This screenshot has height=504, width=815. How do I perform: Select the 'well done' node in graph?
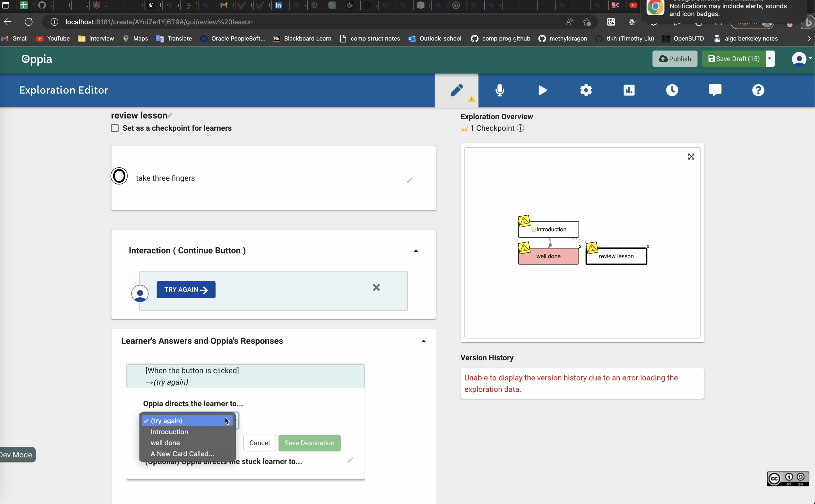[548, 256]
